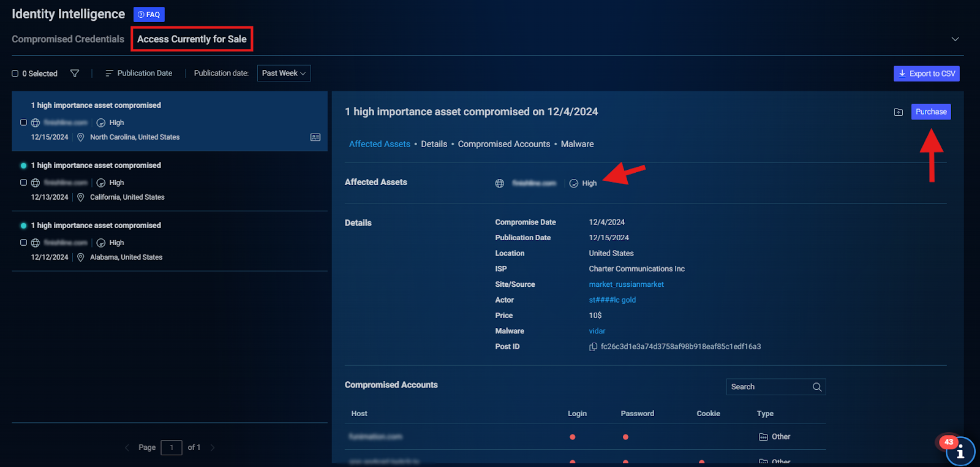
Task: Switch to Compromised Credentials tab
Action: pos(68,39)
